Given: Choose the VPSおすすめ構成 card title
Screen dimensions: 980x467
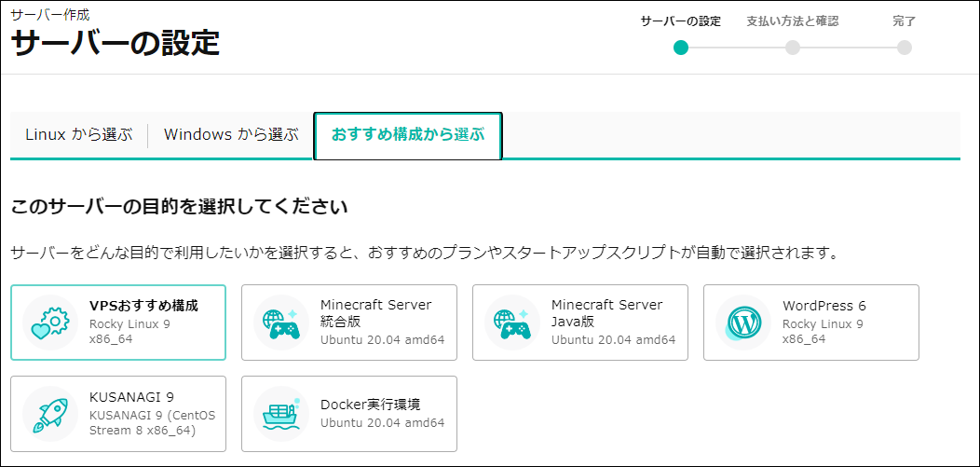Looking at the screenshot, I should click(143, 305).
